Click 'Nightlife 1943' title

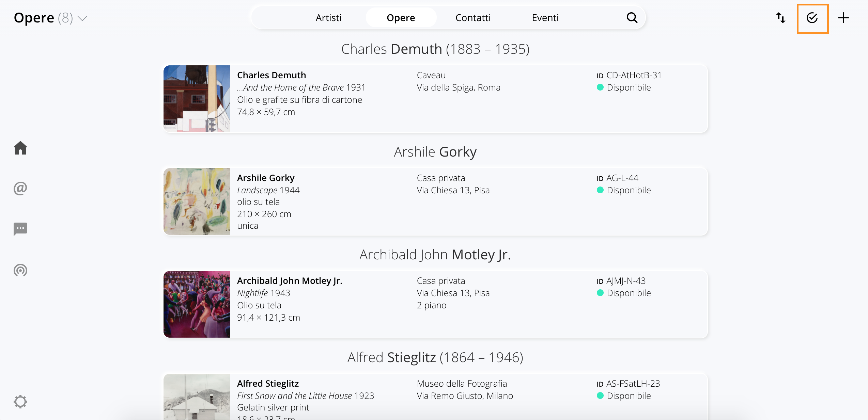[264, 293]
